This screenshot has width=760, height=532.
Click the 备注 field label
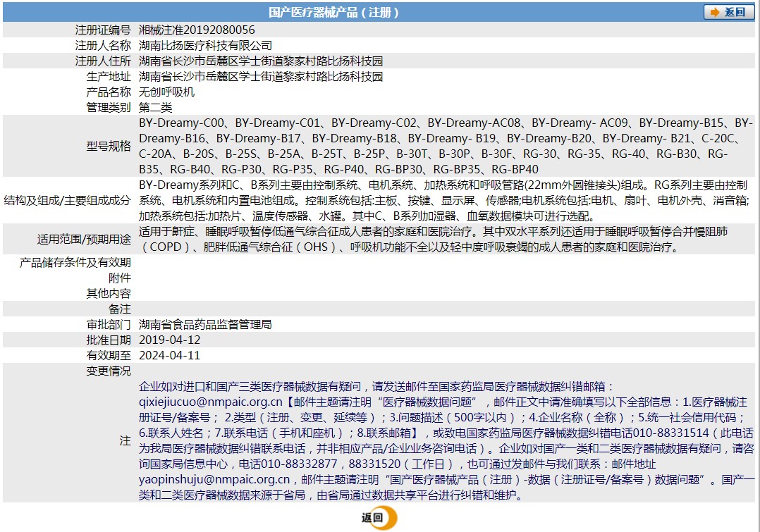point(120,309)
